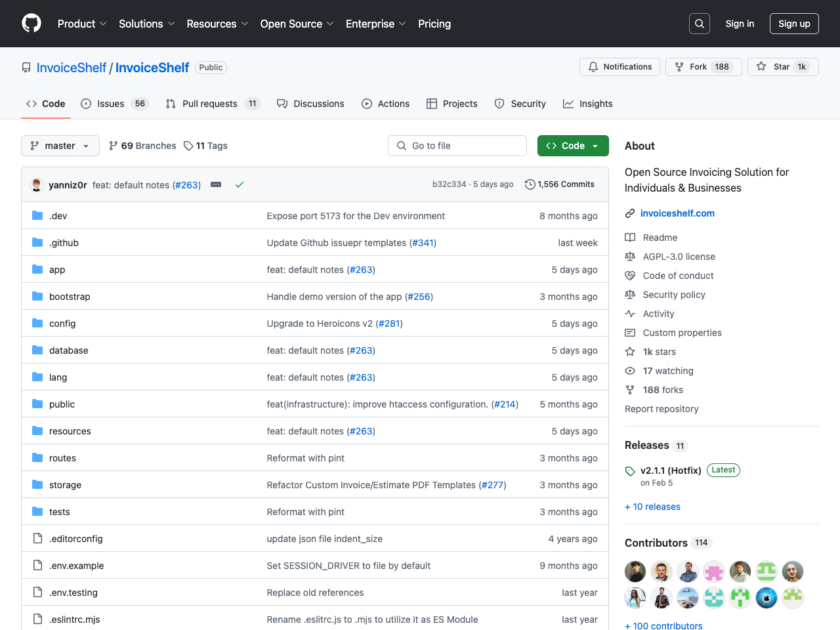Screen dimensions: 840x630
Task: Fork the InvoiceShelf repository
Action: (x=703, y=67)
